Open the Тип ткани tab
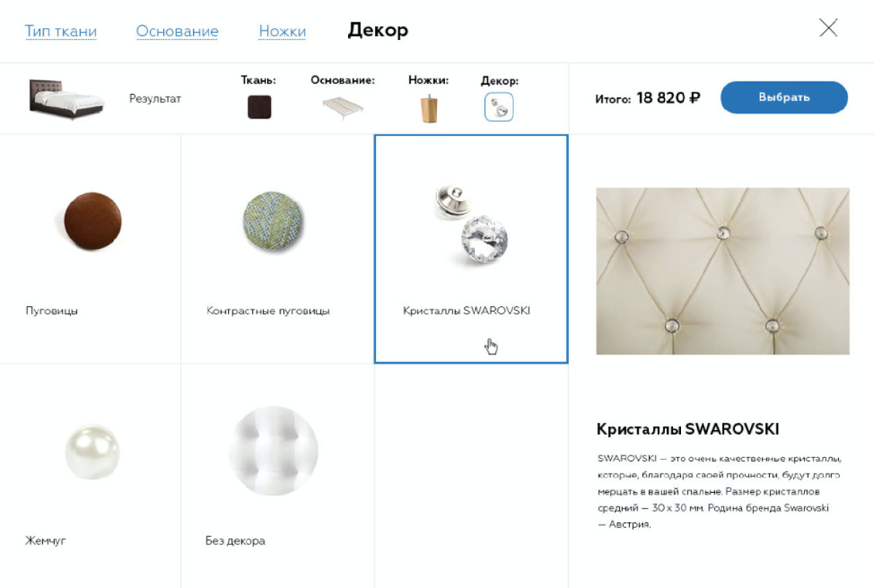 pos(60,31)
